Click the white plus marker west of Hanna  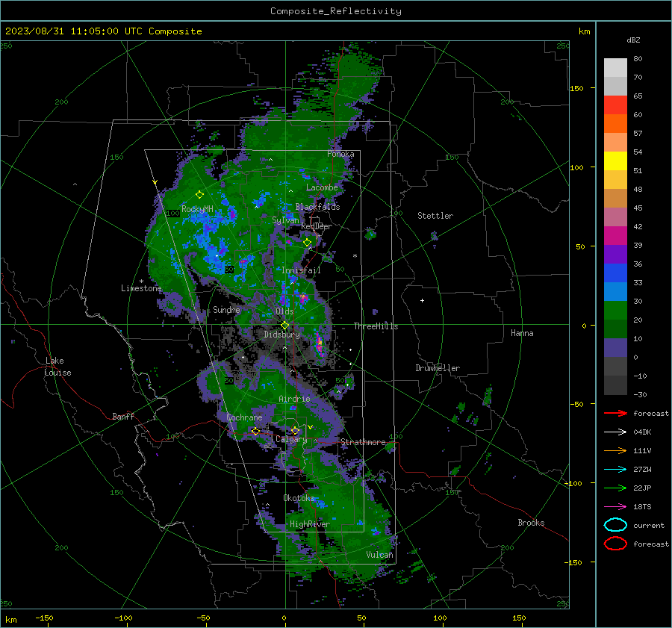pyautogui.click(x=422, y=300)
